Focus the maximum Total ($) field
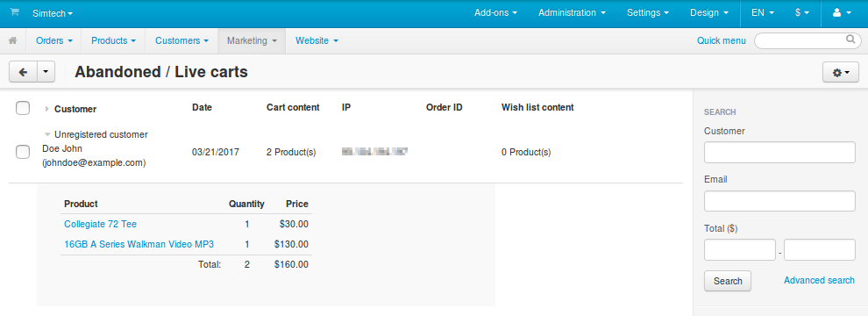Viewport: 868px width, 316px height. coord(820,250)
